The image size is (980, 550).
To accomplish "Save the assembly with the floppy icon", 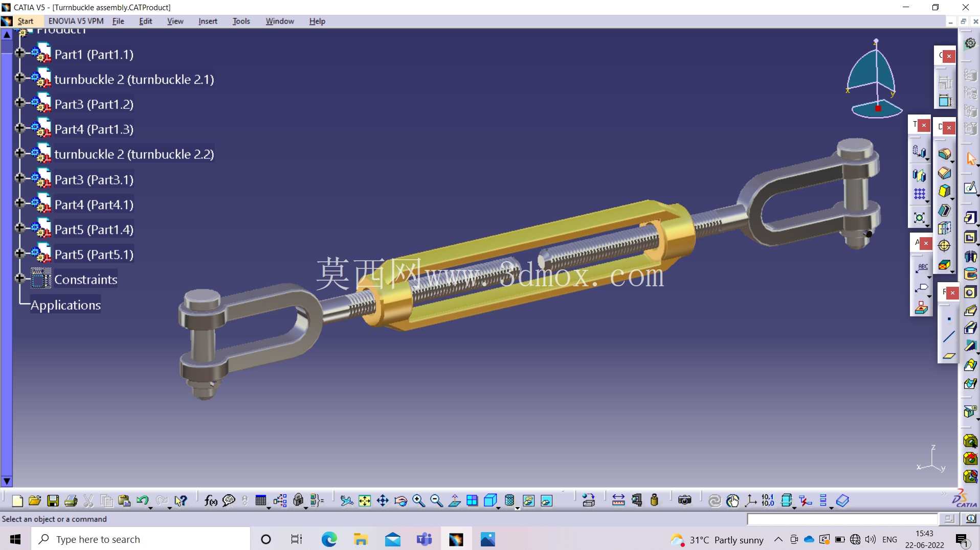I will point(53,500).
